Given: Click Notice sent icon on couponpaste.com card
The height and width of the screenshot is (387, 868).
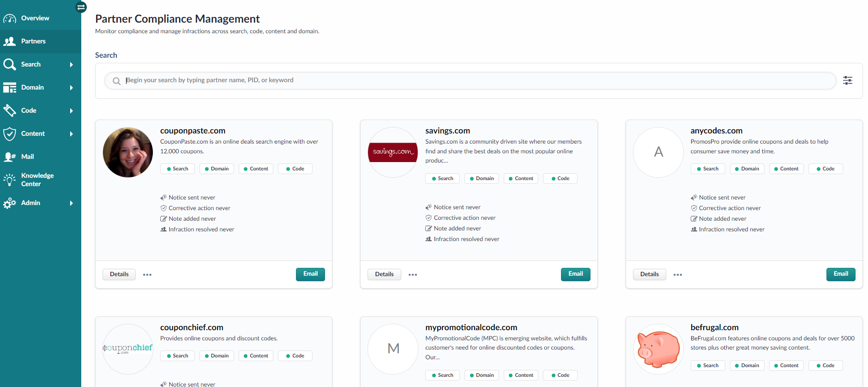Looking at the screenshot, I should coord(163,197).
